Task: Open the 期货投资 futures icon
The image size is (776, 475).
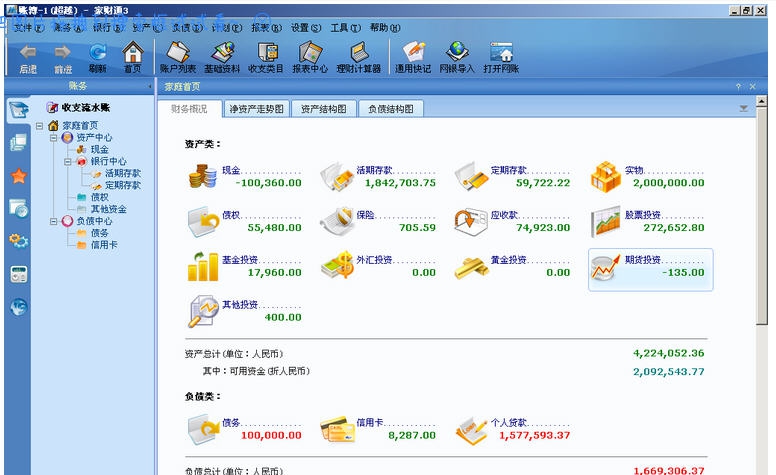Action: point(605,268)
